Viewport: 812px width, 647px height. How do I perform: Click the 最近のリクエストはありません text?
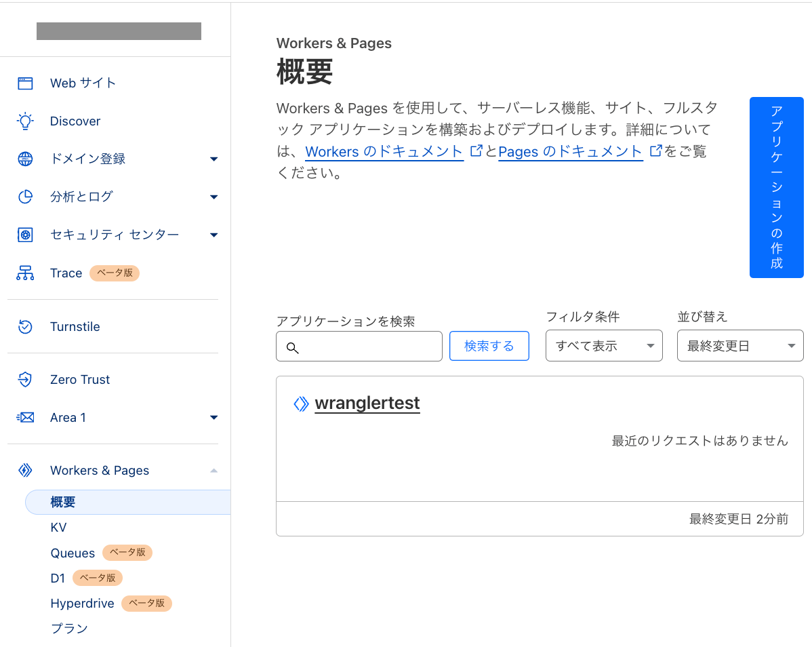(x=699, y=441)
